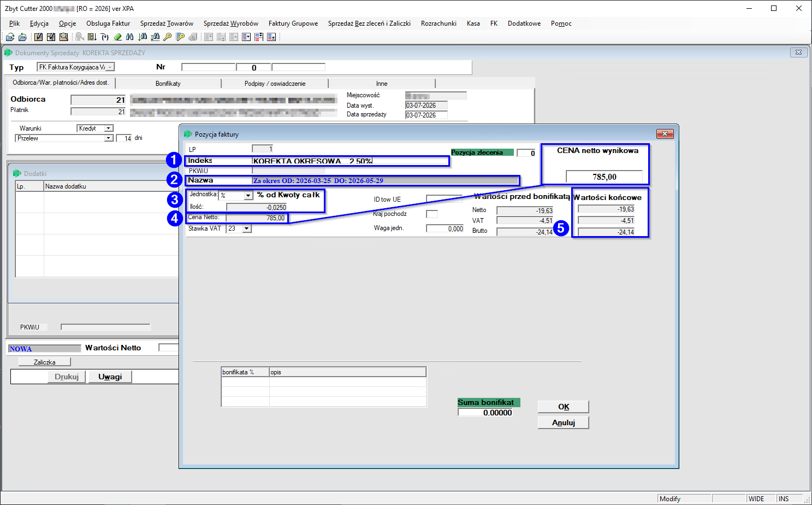Switch to the Inne tab
Screen dimensions: 812x505
pos(382,84)
